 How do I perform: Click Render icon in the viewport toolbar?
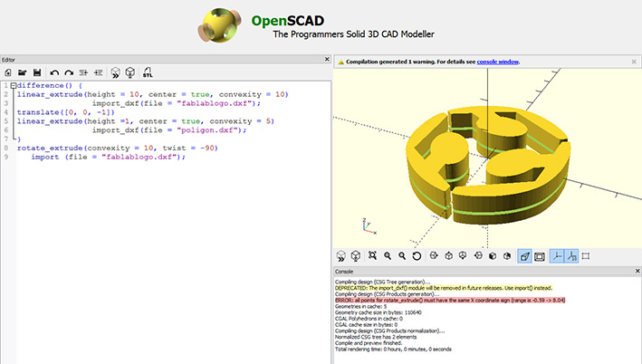point(356,256)
